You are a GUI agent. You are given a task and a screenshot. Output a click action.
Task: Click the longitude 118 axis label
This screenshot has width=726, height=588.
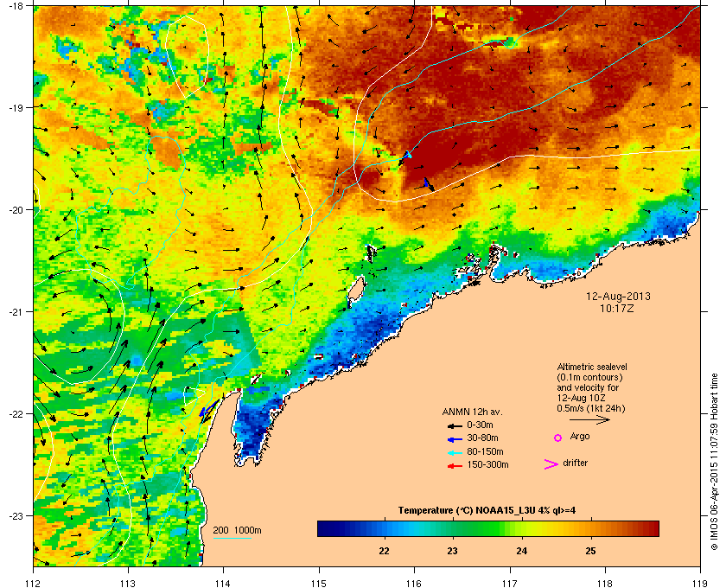point(605,584)
